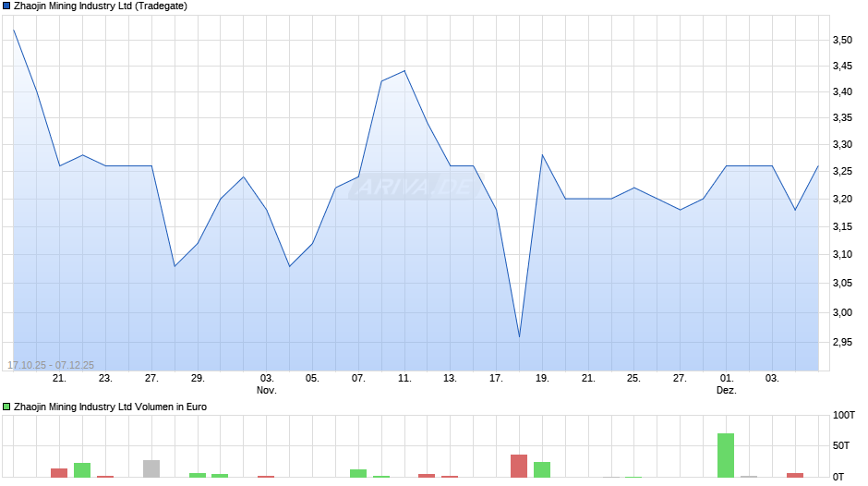Click the 'Dez.' month label on the date axis
The height and width of the screenshot is (486, 868).
point(727,390)
